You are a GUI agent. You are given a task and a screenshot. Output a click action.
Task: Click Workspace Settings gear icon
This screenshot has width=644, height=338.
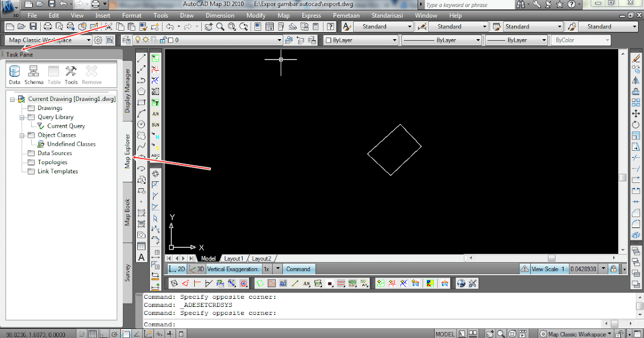pyautogui.click(x=98, y=40)
